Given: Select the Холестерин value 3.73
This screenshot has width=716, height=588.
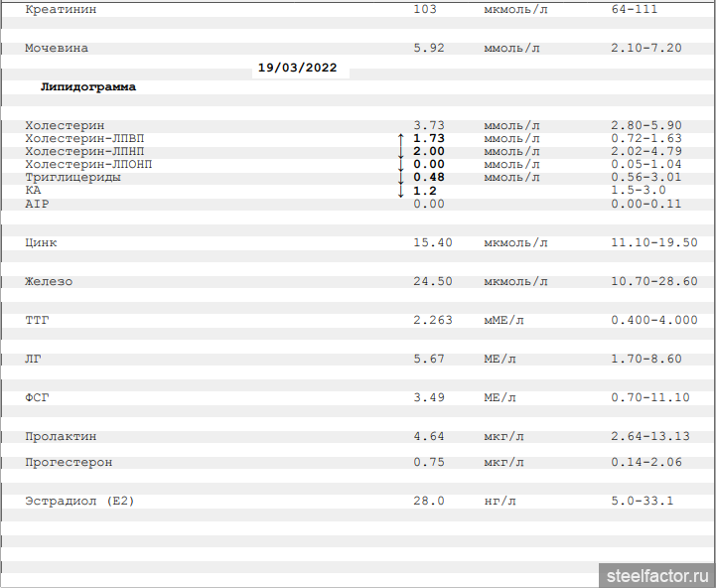Looking at the screenshot, I should pos(428,125).
